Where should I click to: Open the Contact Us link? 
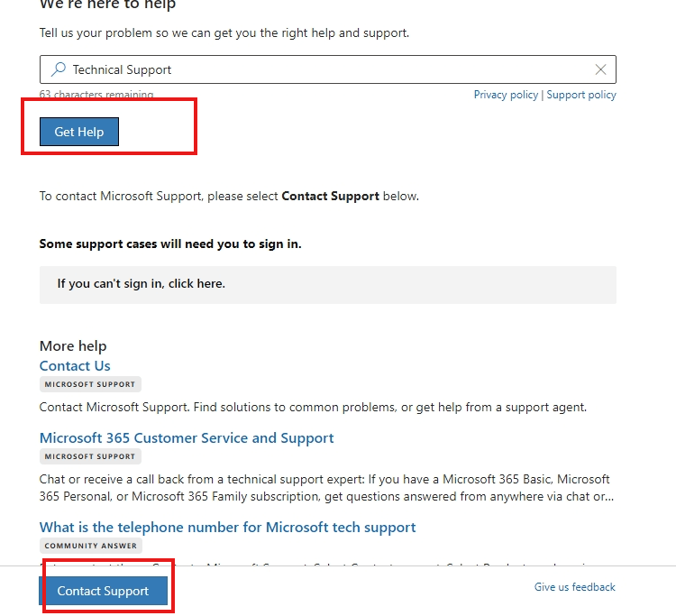point(75,366)
